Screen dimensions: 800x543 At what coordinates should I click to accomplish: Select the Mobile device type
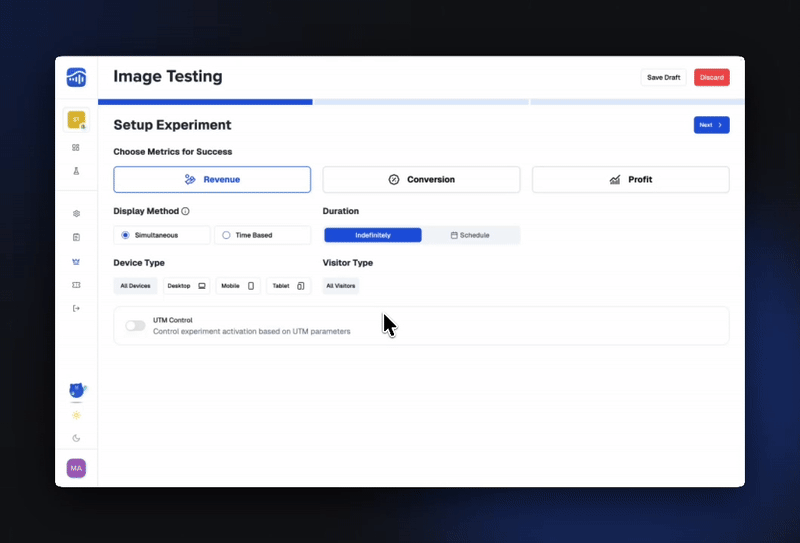[238, 286]
